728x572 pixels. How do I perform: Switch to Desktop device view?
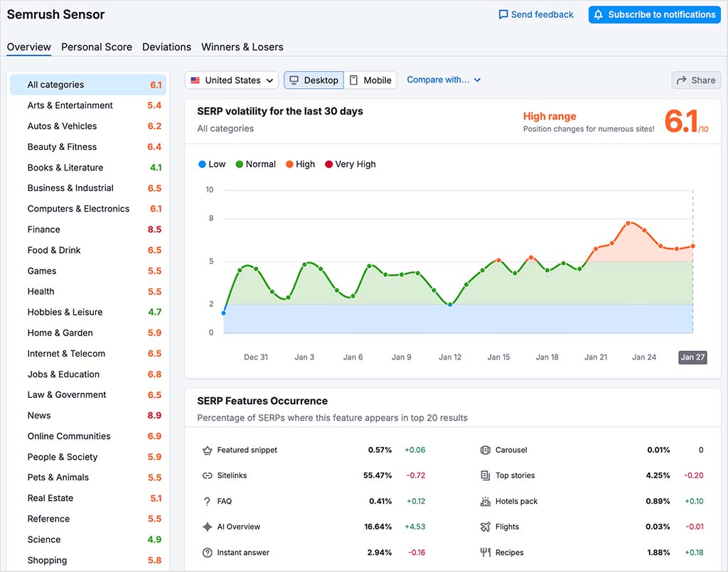[x=314, y=80]
